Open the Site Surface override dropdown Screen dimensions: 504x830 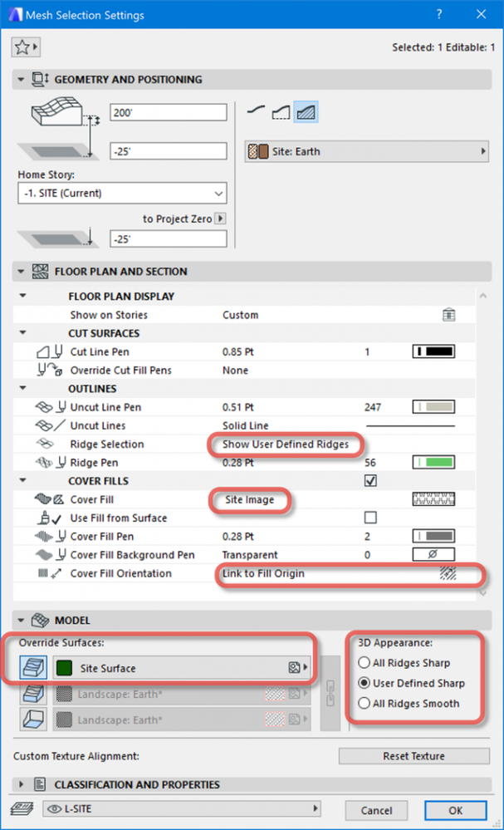(x=181, y=667)
